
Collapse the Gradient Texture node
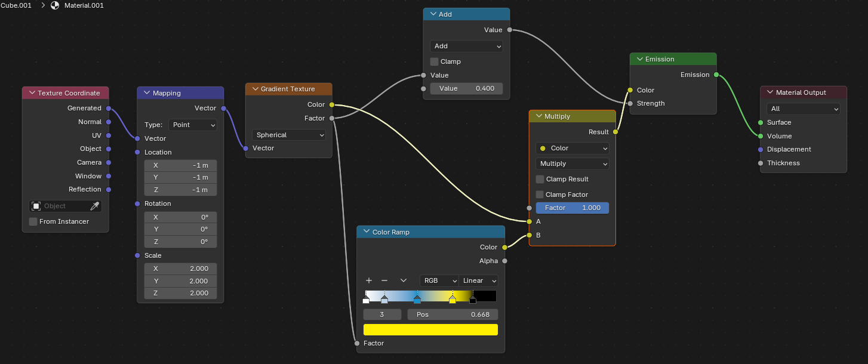click(255, 89)
